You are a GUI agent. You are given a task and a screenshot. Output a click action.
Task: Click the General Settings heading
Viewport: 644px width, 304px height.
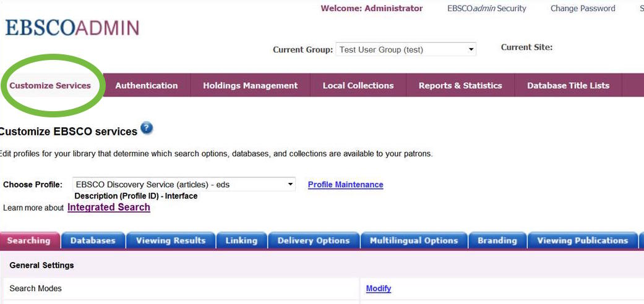coord(41,265)
